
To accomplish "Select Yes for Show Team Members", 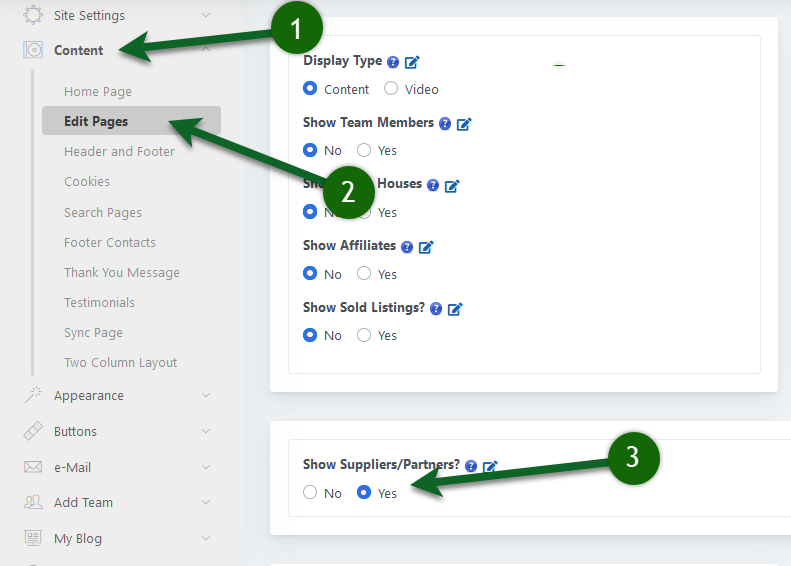I will [364, 150].
